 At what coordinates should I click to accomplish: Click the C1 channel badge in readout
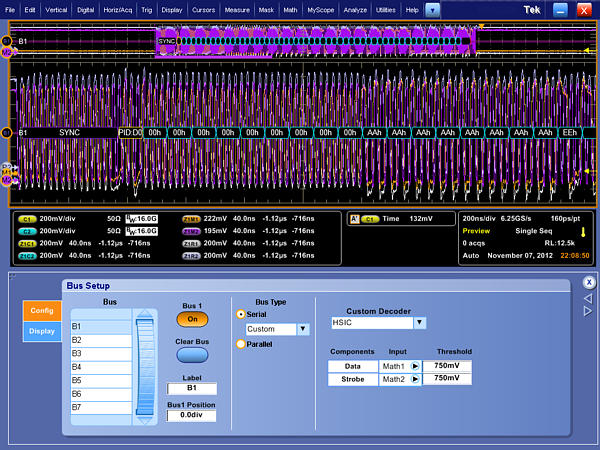pos(26,217)
